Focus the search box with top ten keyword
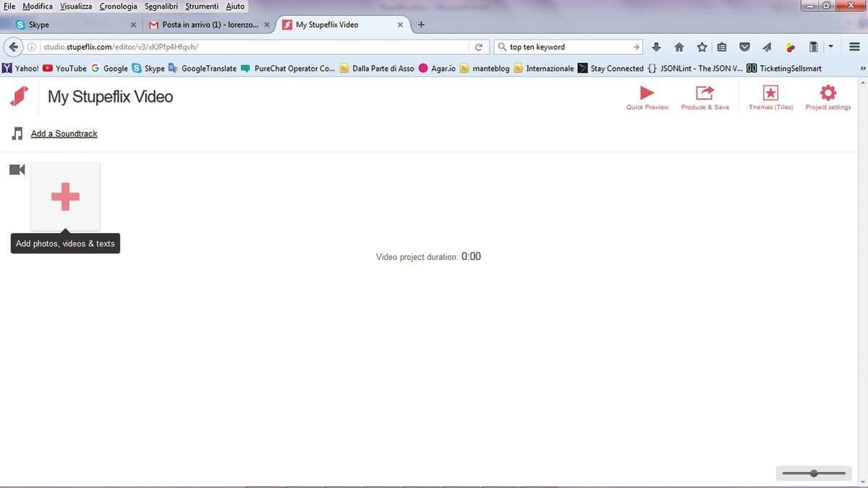Viewport: 868px width, 488px height. tap(569, 47)
